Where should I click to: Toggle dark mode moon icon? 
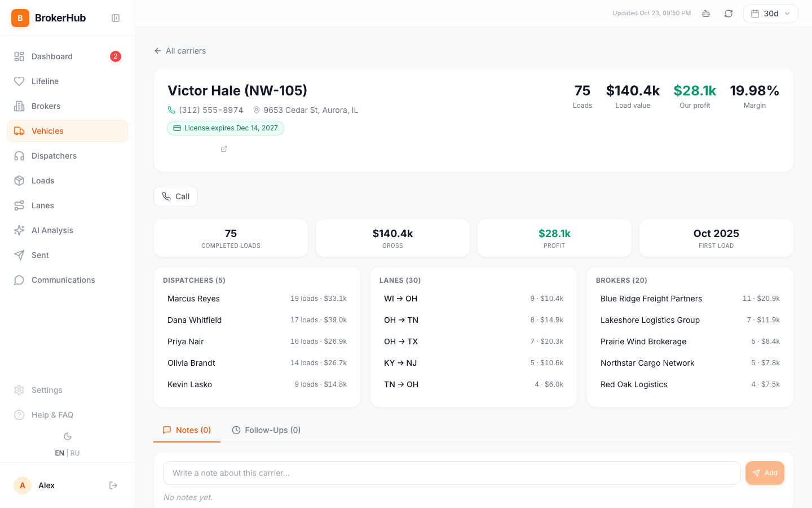point(68,436)
